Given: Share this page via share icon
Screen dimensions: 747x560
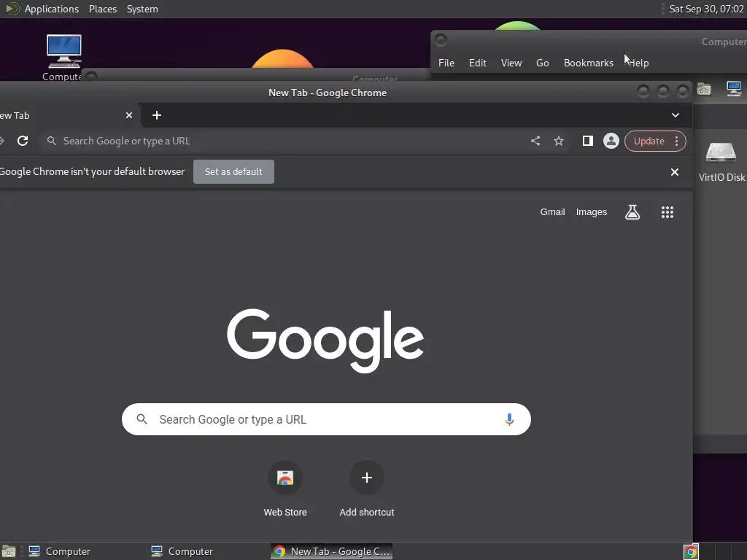Looking at the screenshot, I should tap(535, 141).
